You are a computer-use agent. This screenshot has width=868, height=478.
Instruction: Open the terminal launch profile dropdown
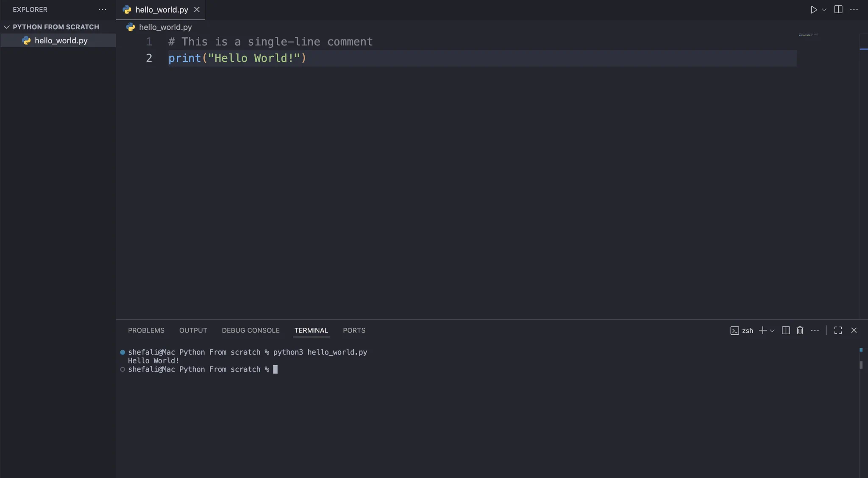[x=772, y=330]
